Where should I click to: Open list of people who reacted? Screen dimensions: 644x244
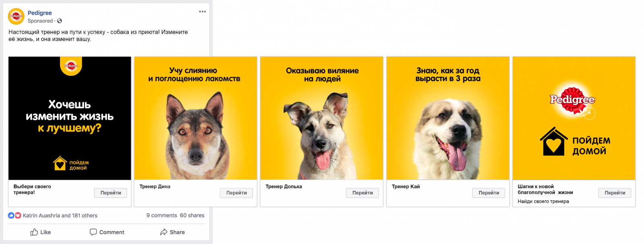pos(60,215)
